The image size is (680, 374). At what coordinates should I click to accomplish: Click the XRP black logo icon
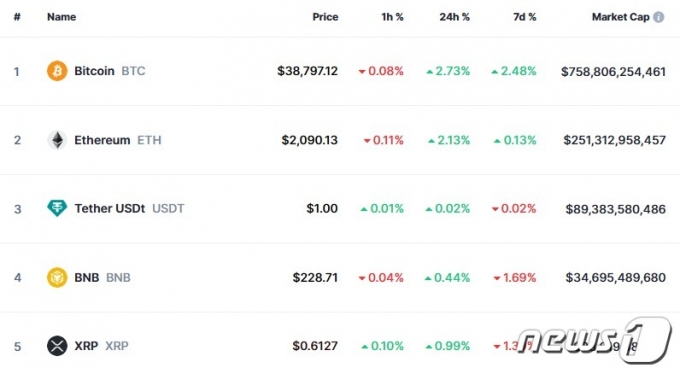tap(57, 346)
